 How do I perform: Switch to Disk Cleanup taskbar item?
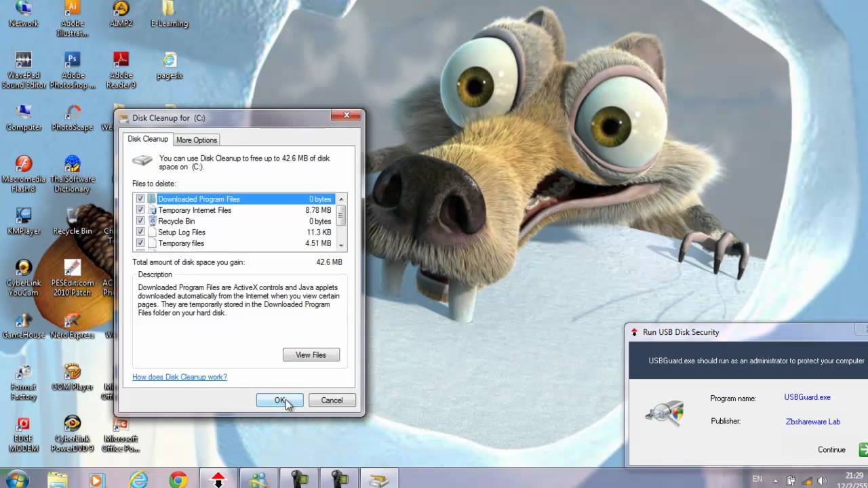point(378,479)
